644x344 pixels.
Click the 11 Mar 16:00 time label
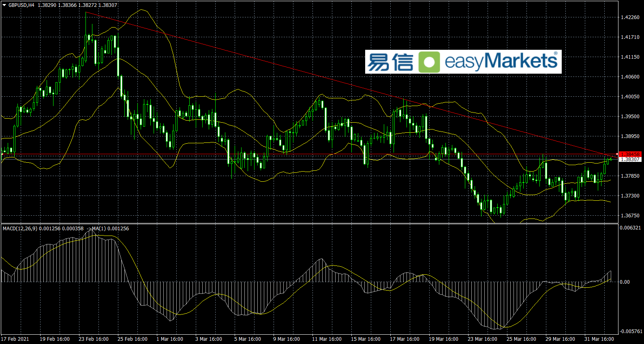(327, 339)
